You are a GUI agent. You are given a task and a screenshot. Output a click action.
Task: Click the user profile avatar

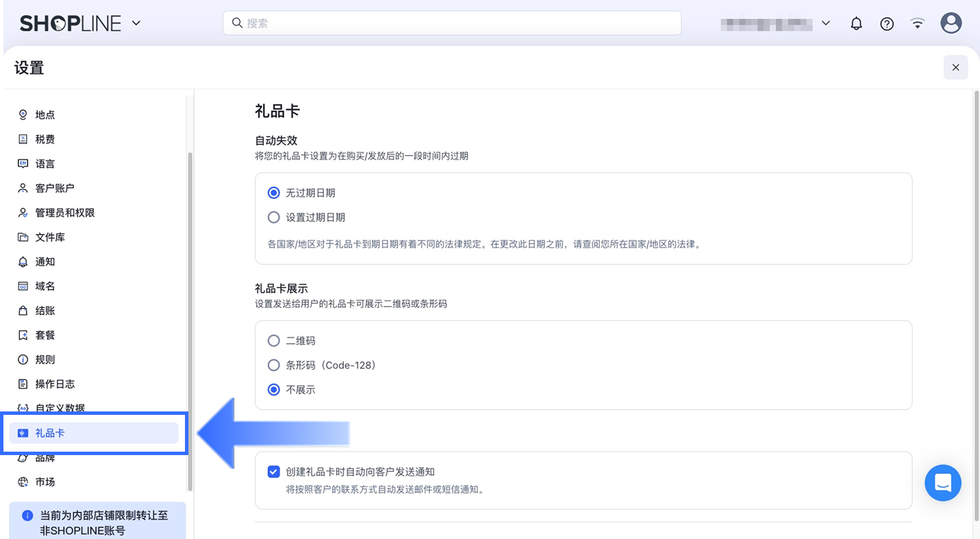pyautogui.click(x=951, y=24)
